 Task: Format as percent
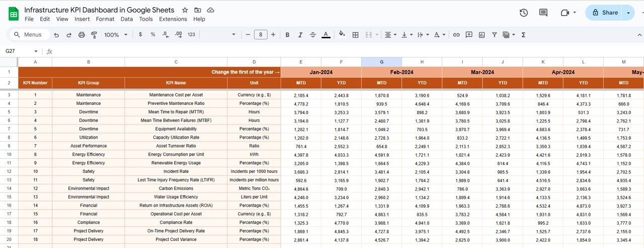[x=152, y=35]
